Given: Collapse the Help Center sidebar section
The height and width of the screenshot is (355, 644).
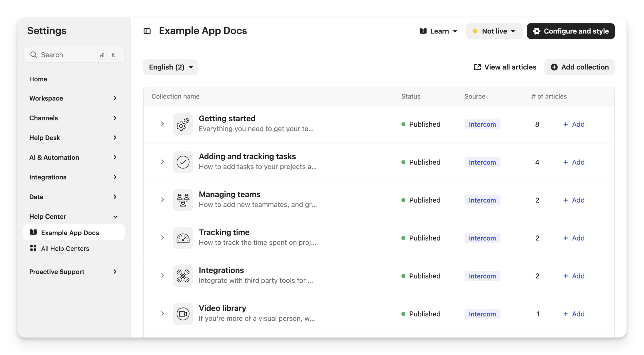Looking at the screenshot, I should tap(115, 217).
